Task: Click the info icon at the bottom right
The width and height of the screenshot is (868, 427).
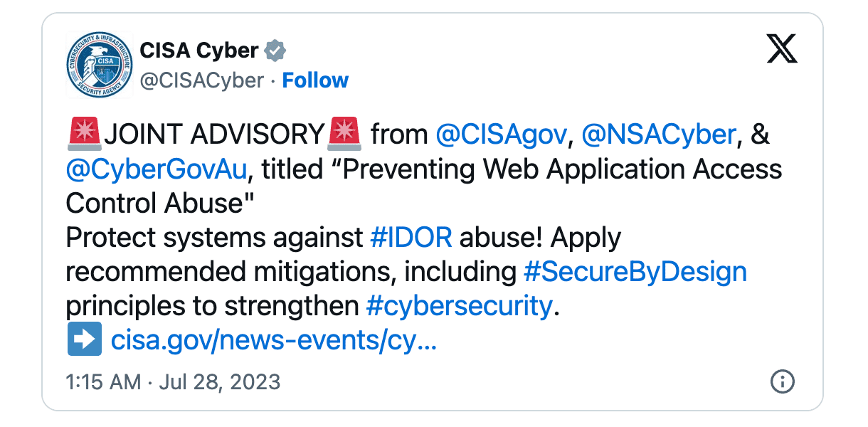Action: [781, 382]
